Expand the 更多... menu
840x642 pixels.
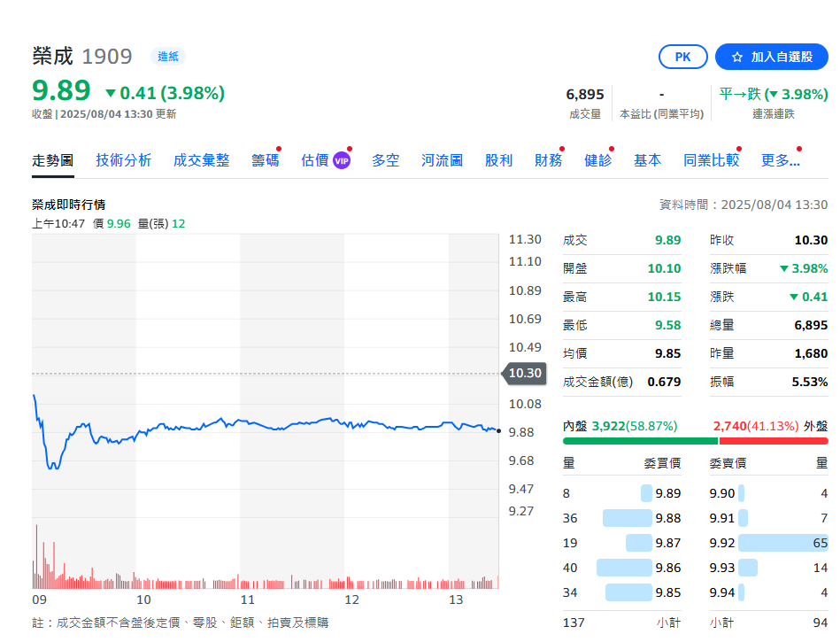coord(781,160)
